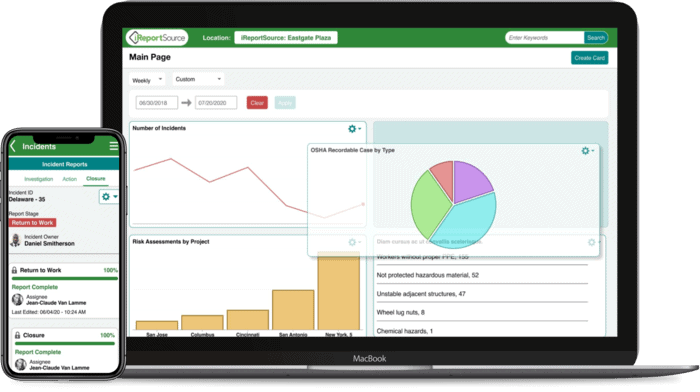The image size is (700, 392).
Task: Tap assignee avatar under Return to Work section
Action: (x=17, y=300)
